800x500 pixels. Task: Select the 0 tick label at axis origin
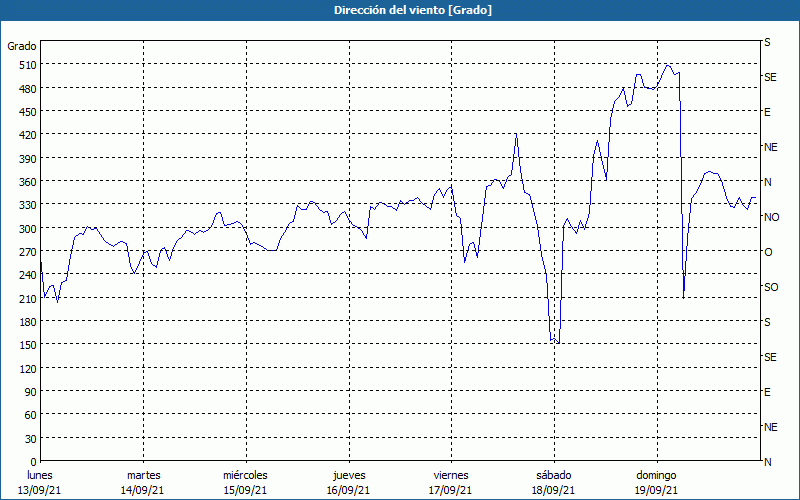(x=34, y=462)
